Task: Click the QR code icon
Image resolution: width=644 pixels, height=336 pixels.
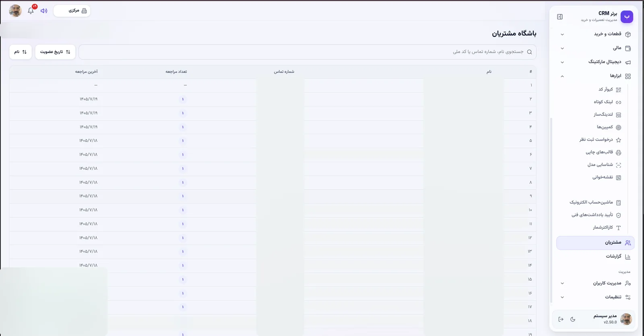Action: [x=619, y=90]
